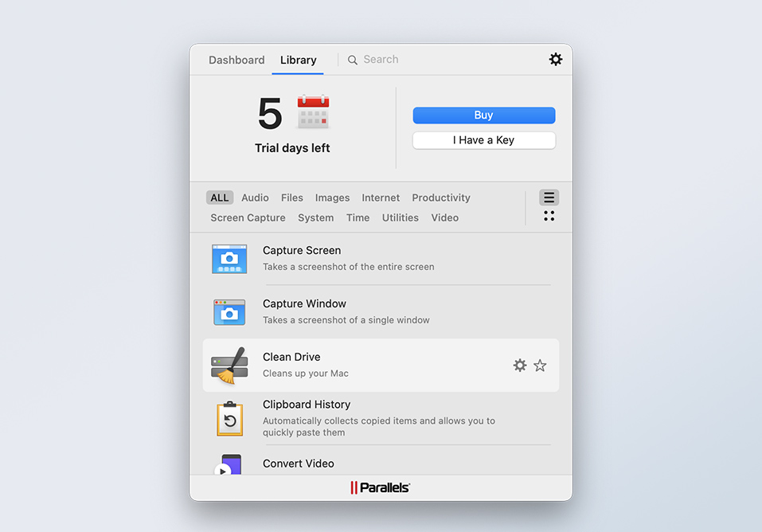This screenshot has width=762, height=532.
Task: Filter the library by Productivity
Action: [440, 198]
